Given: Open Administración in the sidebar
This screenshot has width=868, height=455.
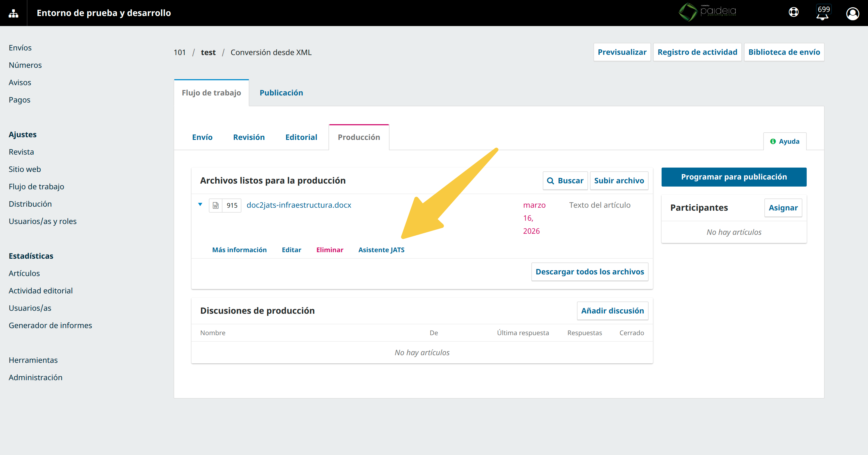Looking at the screenshot, I should click(x=35, y=377).
